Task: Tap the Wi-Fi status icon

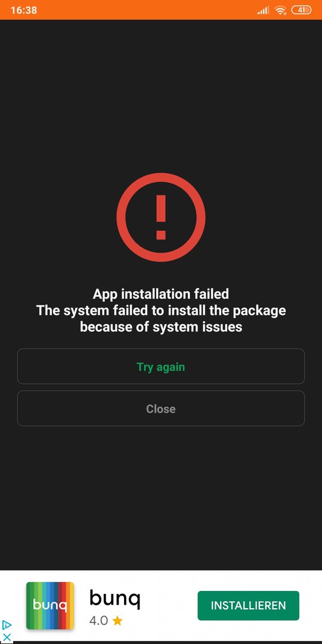Action: [280, 10]
